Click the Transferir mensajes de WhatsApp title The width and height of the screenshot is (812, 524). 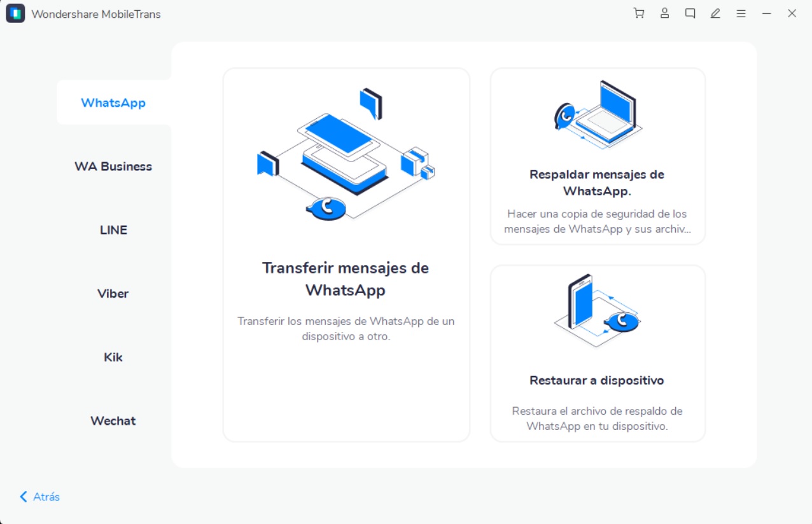346,279
